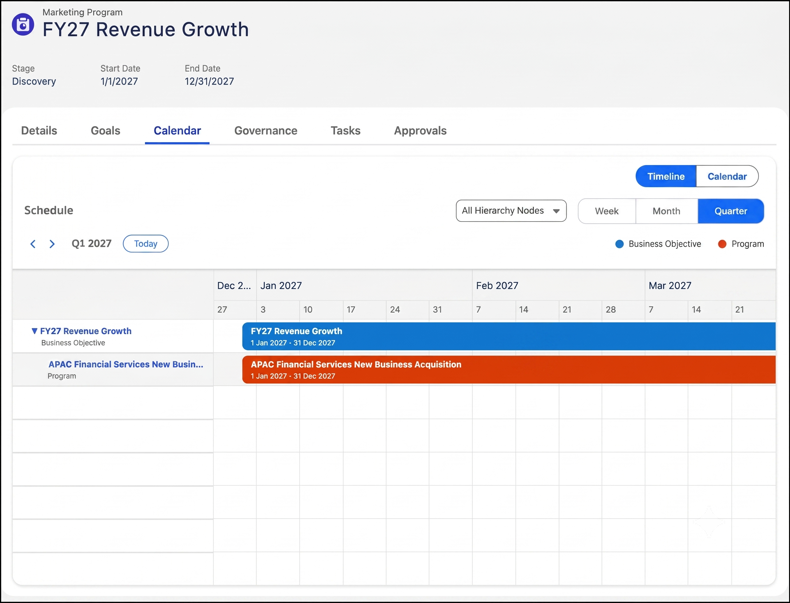
Task: Open the Goals tab
Action: (x=105, y=130)
